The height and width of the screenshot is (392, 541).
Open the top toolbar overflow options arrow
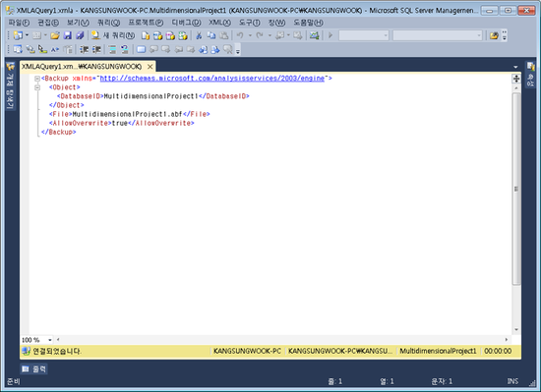[x=505, y=35]
